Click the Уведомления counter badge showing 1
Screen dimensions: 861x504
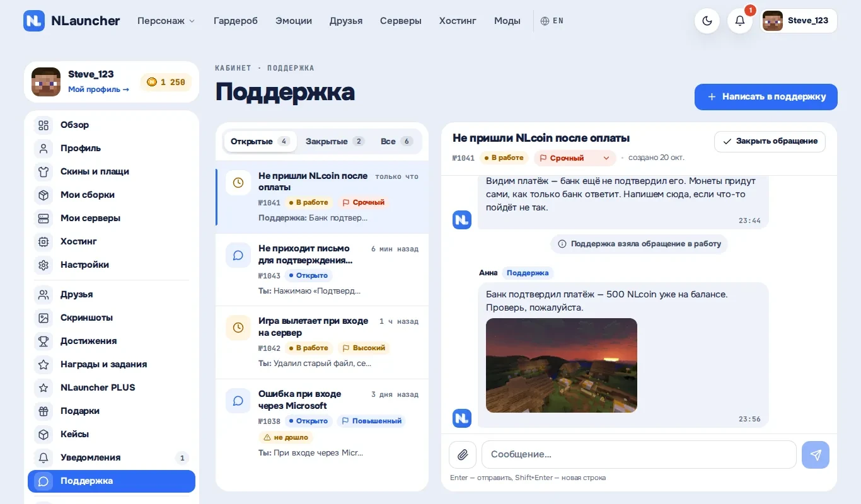[x=182, y=458]
